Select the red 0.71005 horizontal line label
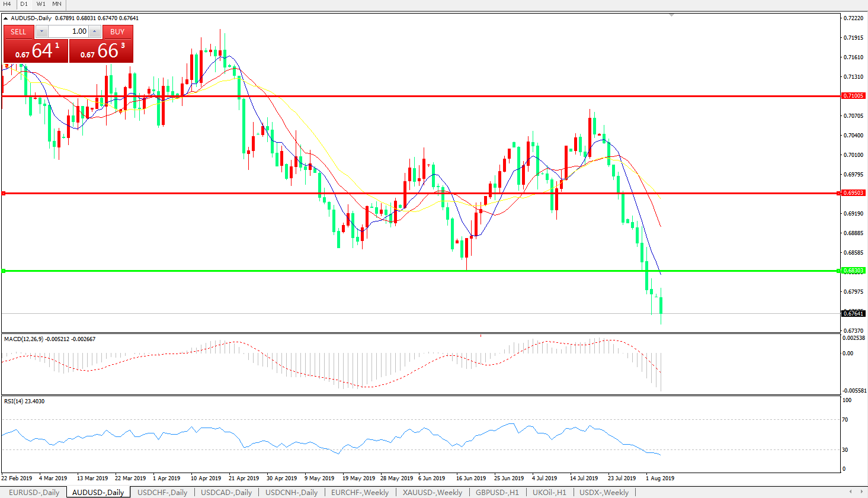 (853, 96)
